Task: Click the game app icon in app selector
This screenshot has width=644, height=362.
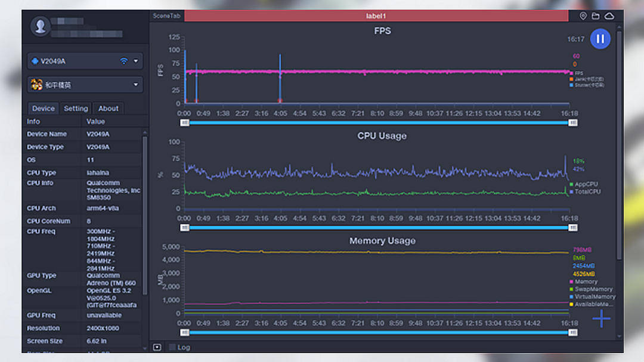Action: click(36, 85)
